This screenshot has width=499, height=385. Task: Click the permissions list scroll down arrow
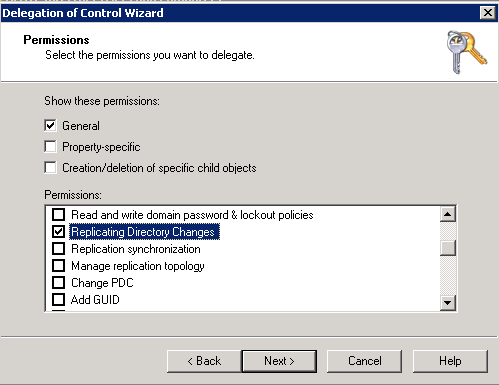448,303
